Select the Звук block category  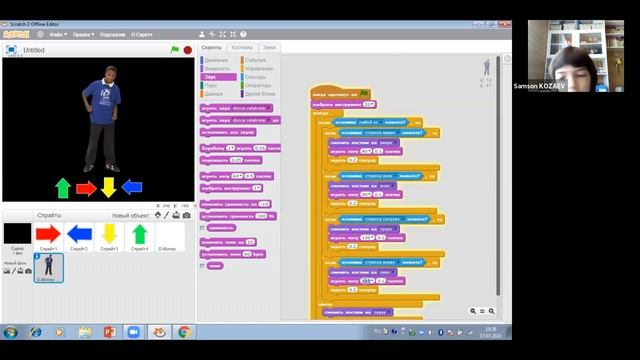click(x=218, y=77)
